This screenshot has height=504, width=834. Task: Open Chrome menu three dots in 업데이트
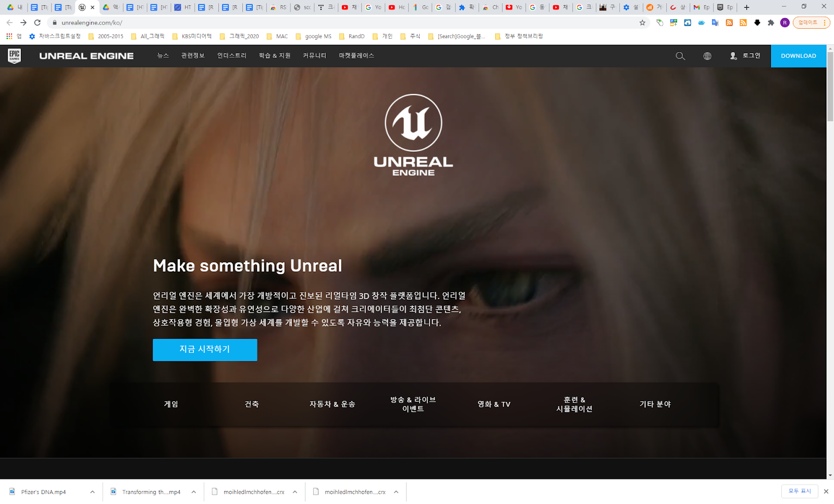pos(825,22)
